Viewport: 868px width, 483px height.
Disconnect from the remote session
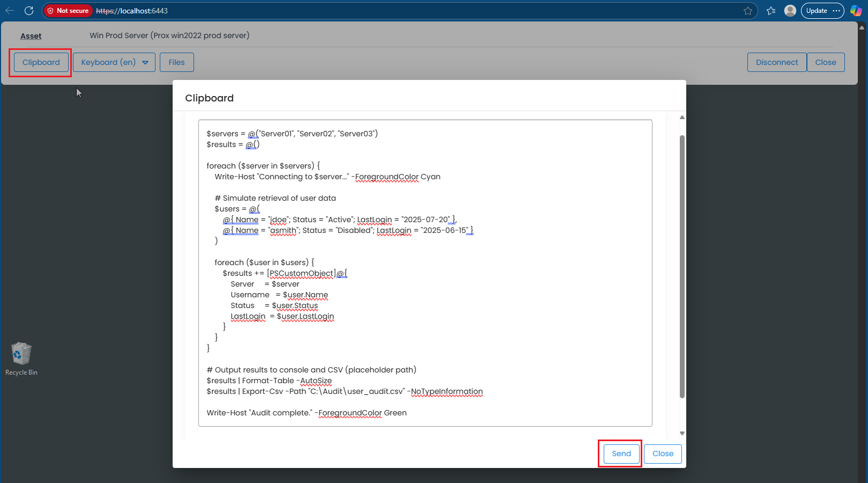[x=776, y=62]
